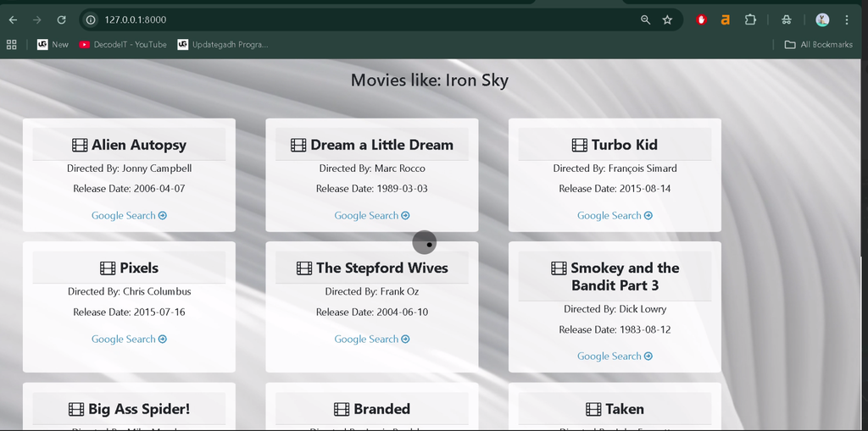The height and width of the screenshot is (431, 868).
Task: Open Google Search for Alien Autopsy
Action: 129,216
